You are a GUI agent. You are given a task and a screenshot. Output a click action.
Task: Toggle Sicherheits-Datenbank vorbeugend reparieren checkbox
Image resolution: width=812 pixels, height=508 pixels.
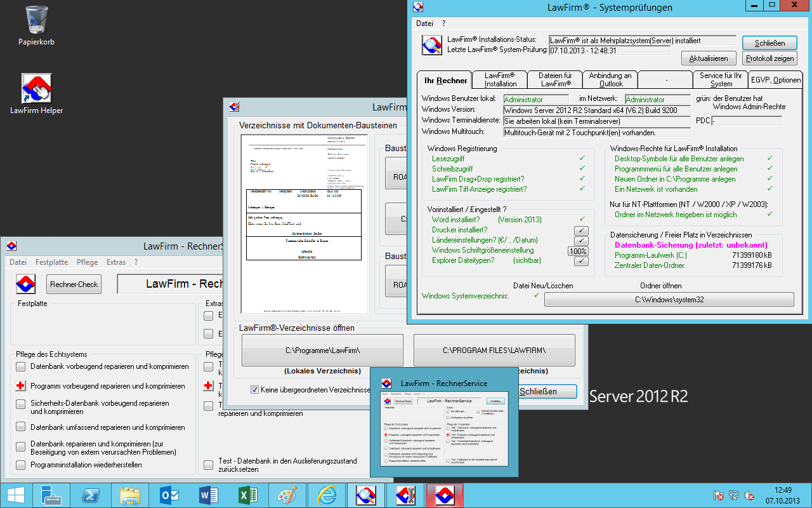21,406
